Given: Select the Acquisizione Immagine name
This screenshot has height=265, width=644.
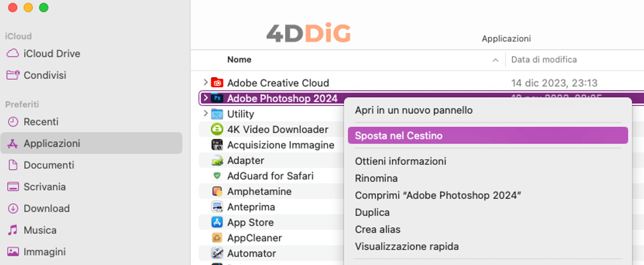Looking at the screenshot, I should tap(280, 145).
